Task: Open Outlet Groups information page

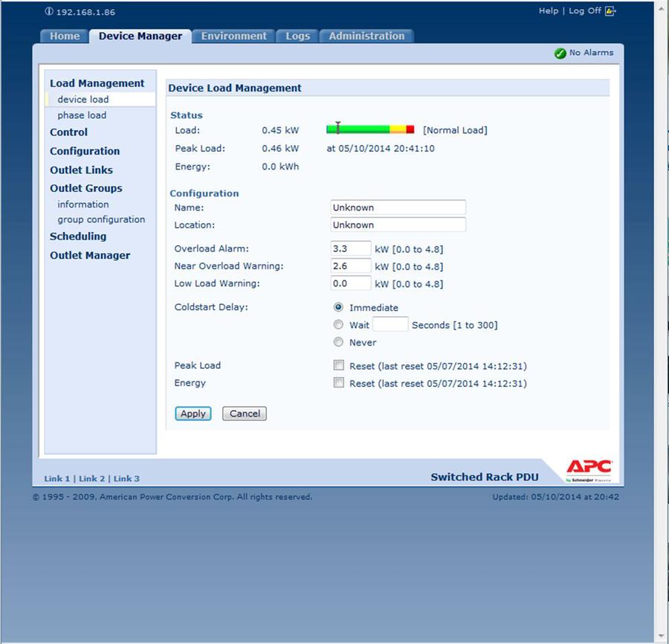Action: click(83, 205)
